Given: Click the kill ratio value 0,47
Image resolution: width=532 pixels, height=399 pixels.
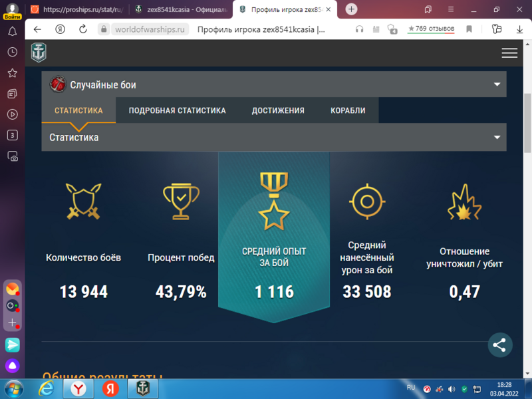Looking at the screenshot, I should (x=464, y=292).
